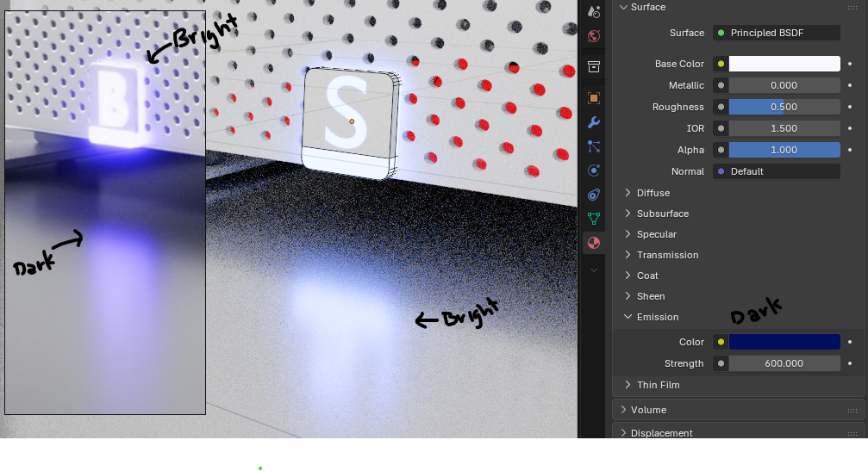
Task: Toggle animate dot for Base Color
Action: 850,64
